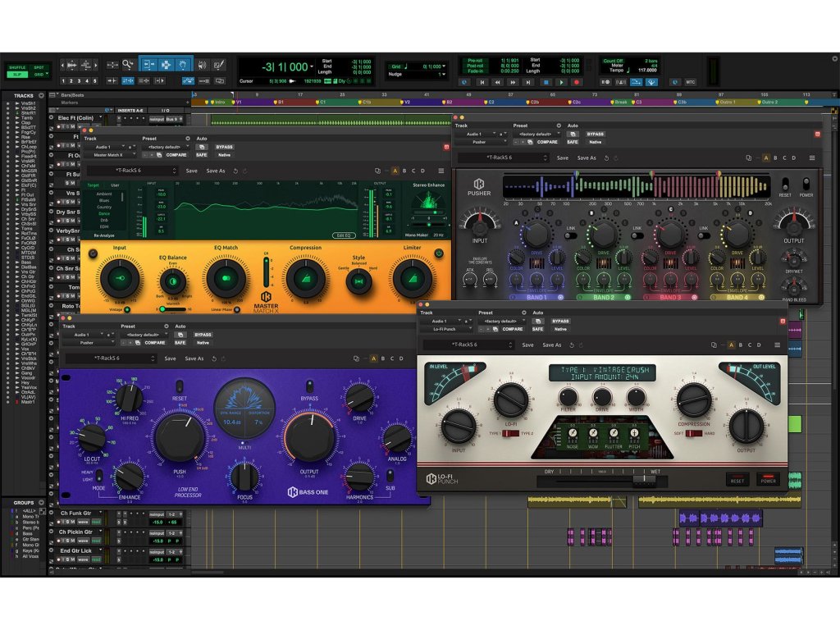The height and width of the screenshot is (630, 840).
Task: Click the Intro marker in the timeline
Action: pyautogui.click(x=217, y=102)
